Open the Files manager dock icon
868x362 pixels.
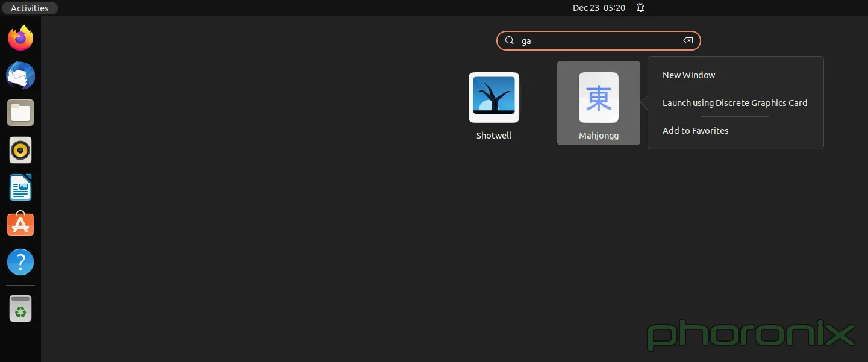coord(20,113)
